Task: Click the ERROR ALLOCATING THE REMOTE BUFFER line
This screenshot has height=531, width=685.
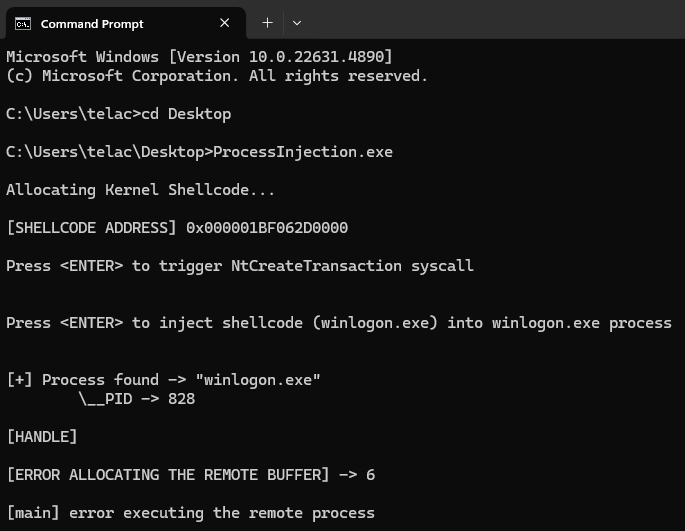Action: (190, 475)
